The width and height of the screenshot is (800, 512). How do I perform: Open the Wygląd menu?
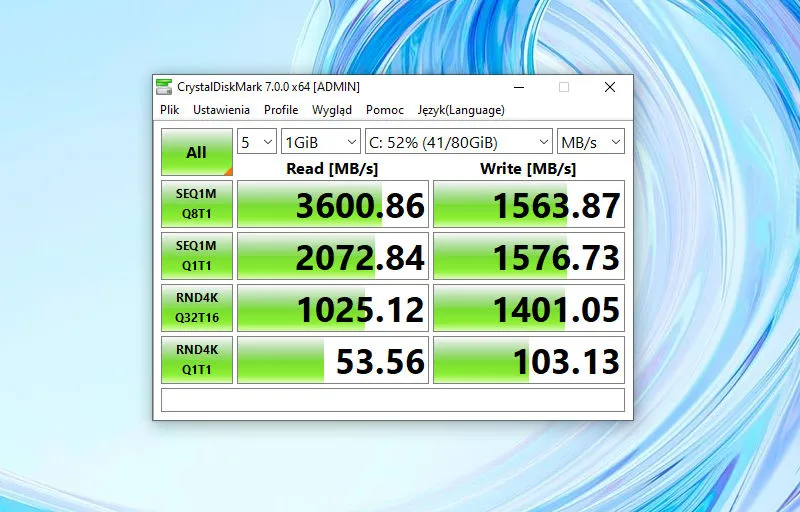click(331, 110)
